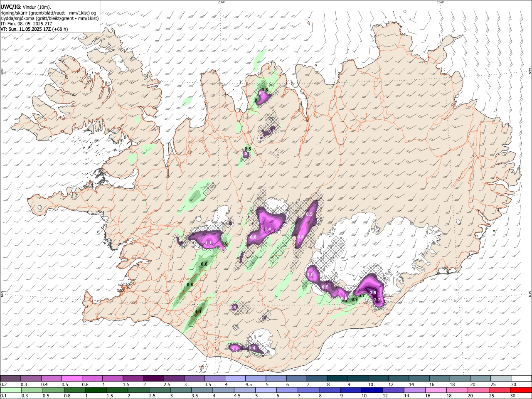Viewport: 532px width, 399px height.
Task: Pick the light pink 16 swatch, lower legend row
Action: (x=435, y=390)
